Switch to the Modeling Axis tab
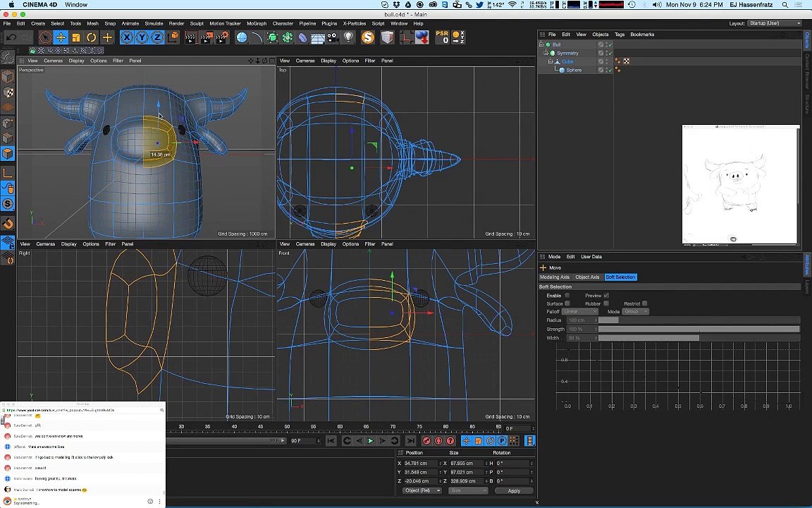This screenshot has width=812, height=508. 555,277
